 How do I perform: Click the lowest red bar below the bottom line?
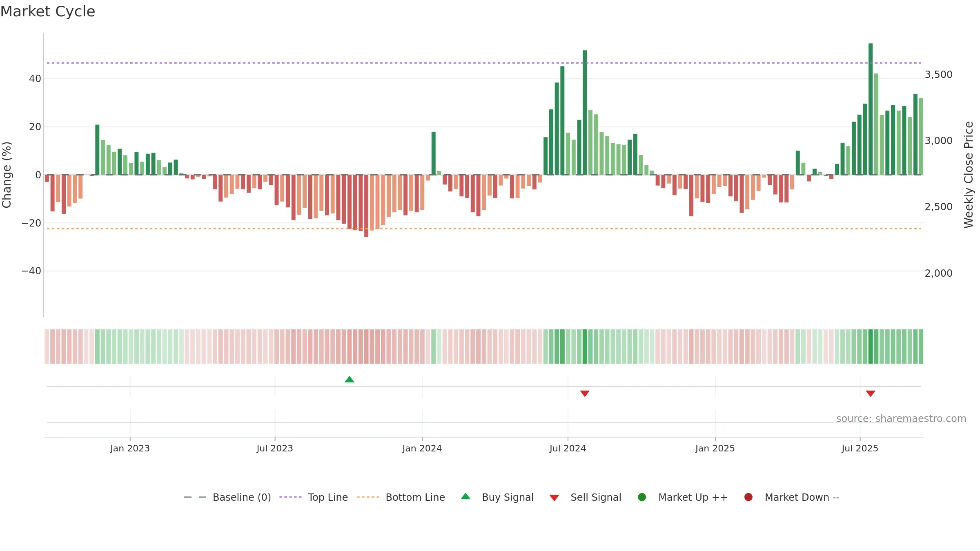[x=366, y=206]
